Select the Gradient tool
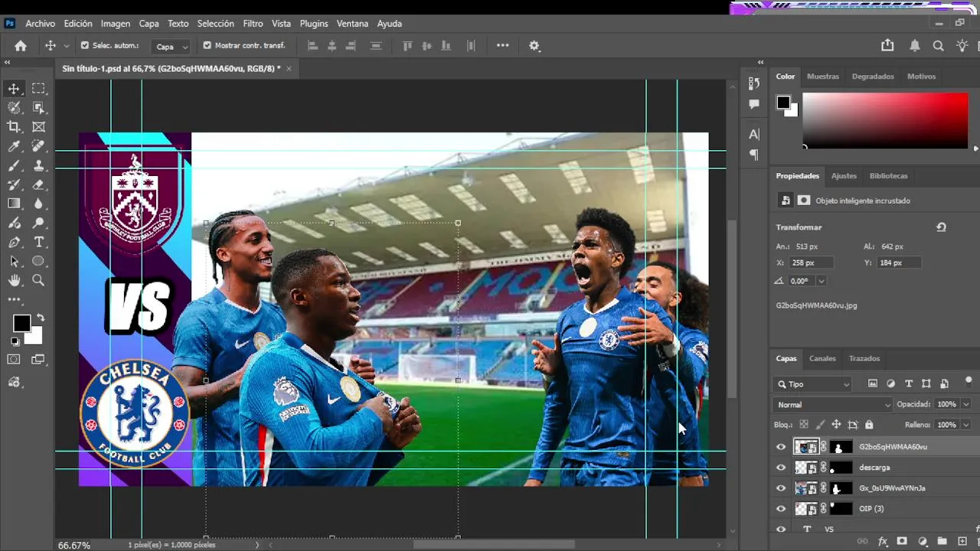This screenshot has height=551, width=980. pos(14,204)
